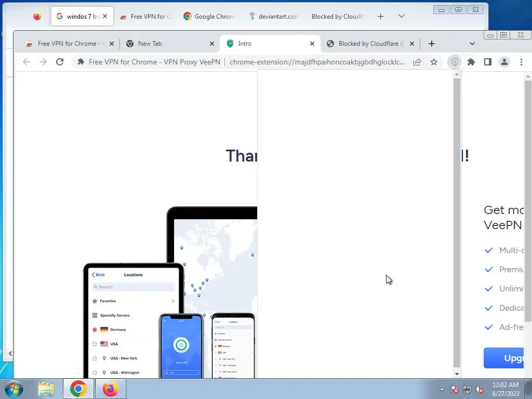Expand the Firefox list all tabs chevron
The height and width of the screenshot is (399, 532).
pos(402,16)
